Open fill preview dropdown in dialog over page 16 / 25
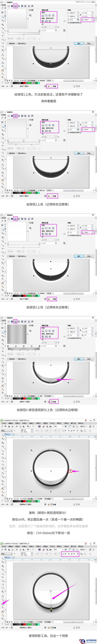The image size is (97, 644). [27, 334]
